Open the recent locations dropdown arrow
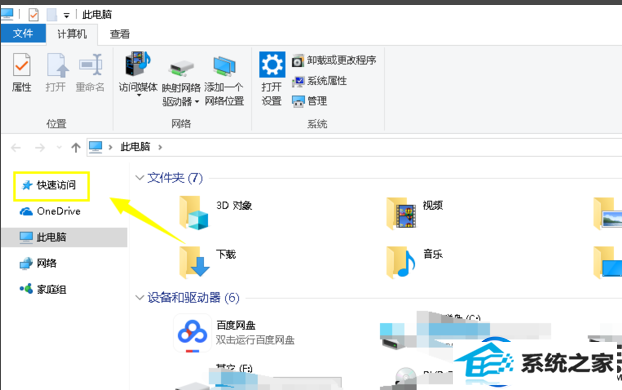The width and height of the screenshot is (622, 390). tap(59, 148)
